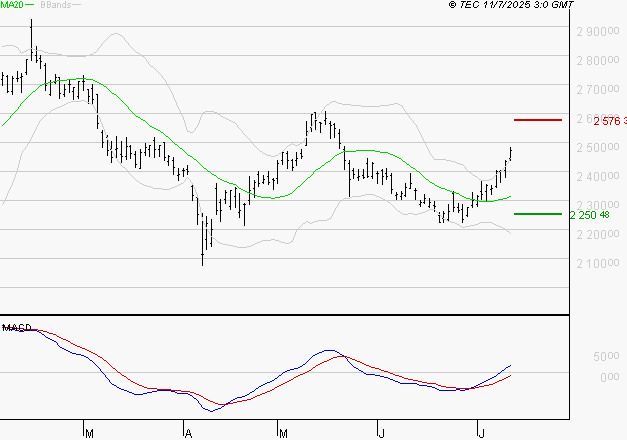The width and height of the screenshot is (627, 440).
Task: Click the first M month marker on time axis
Action: point(90,433)
